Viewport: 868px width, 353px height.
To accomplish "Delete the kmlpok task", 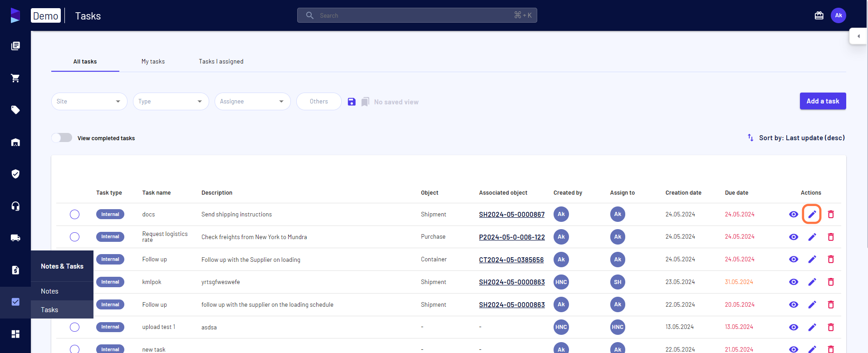I will click(831, 282).
